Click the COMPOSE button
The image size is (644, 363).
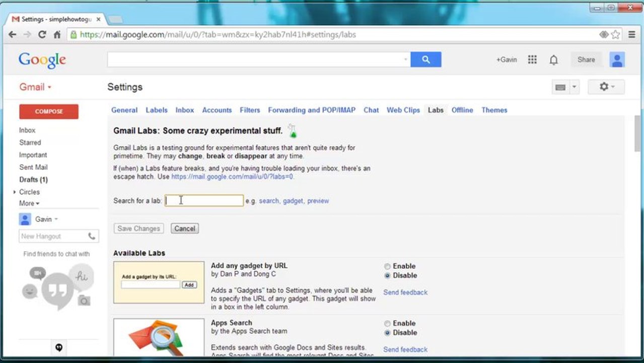(x=49, y=111)
